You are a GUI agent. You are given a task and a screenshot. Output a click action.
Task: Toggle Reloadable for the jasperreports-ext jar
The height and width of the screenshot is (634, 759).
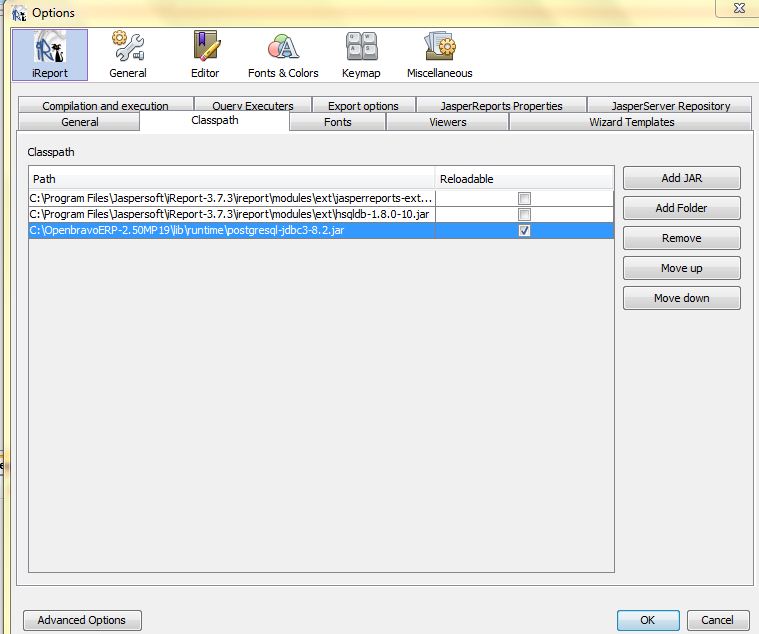524,198
